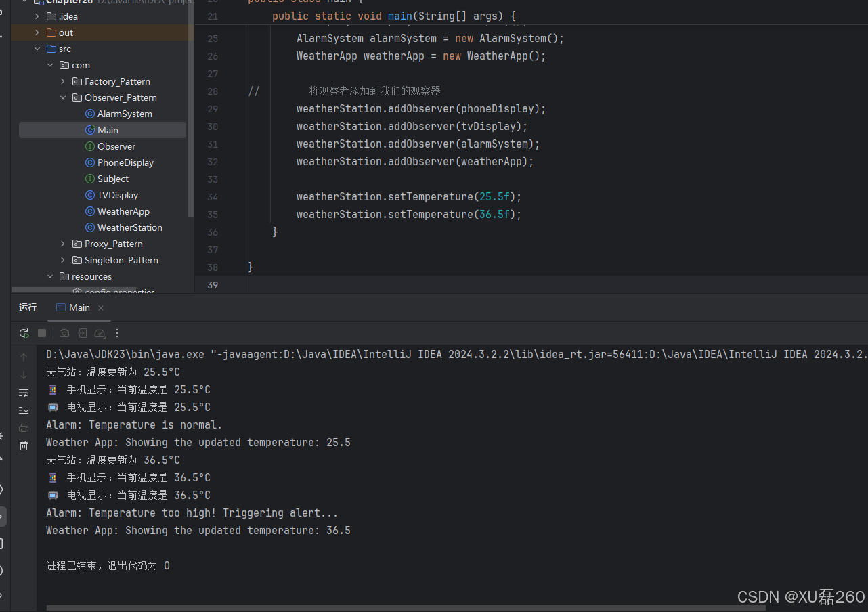Expand the Factory_Pattern package
Image resolution: width=868 pixels, height=612 pixels.
(x=63, y=81)
